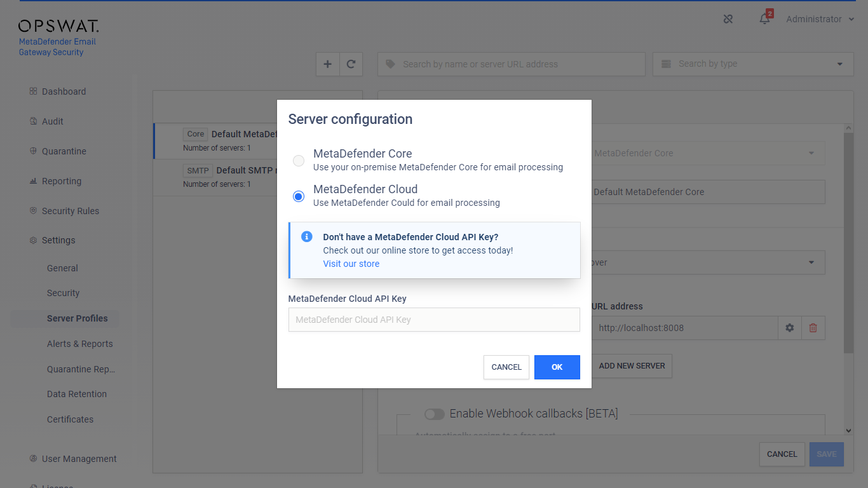Click the Quarantine sidebar icon
This screenshot has height=488, width=868.
point(33,151)
